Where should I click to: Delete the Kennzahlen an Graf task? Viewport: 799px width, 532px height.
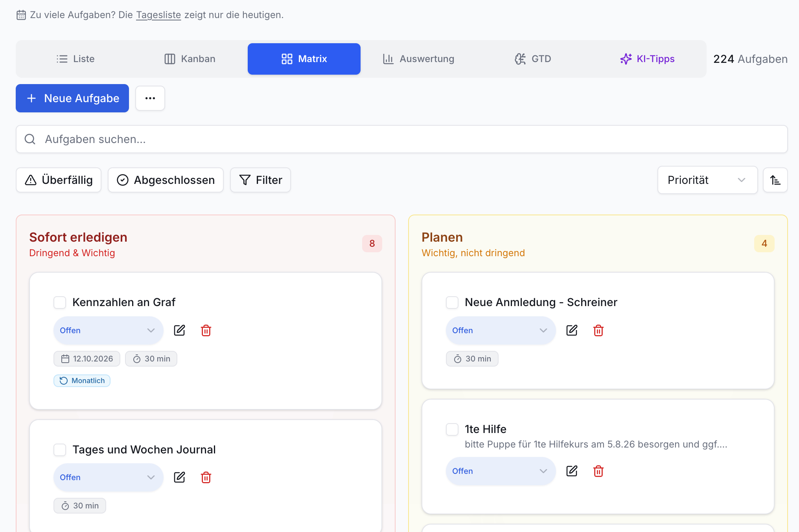(206, 330)
